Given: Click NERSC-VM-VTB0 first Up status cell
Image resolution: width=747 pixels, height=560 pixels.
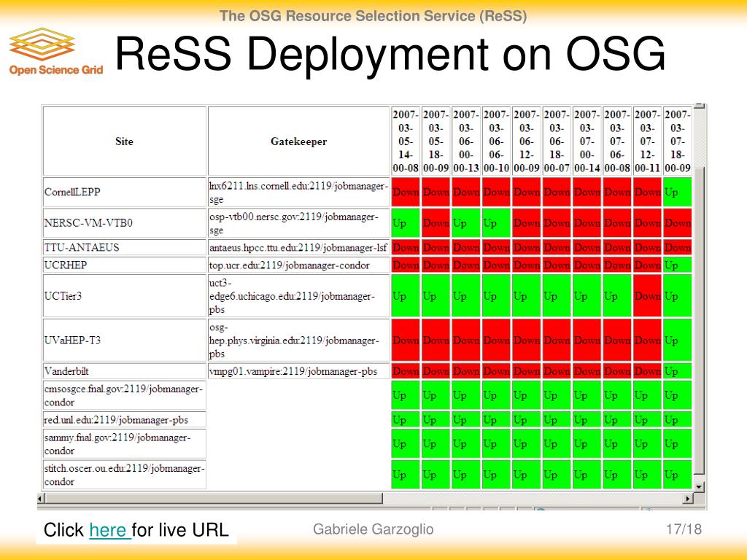Looking at the screenshot, I should pos(406,223).
